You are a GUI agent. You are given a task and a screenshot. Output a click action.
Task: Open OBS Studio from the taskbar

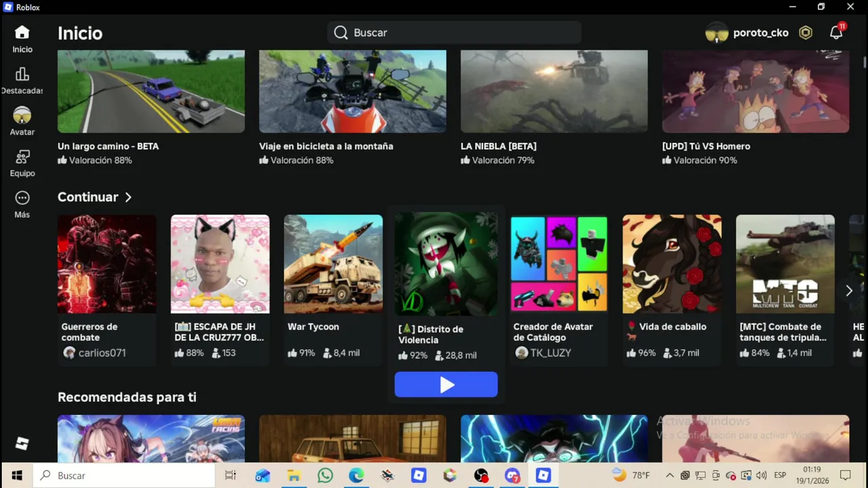click(x=481, y=475)
